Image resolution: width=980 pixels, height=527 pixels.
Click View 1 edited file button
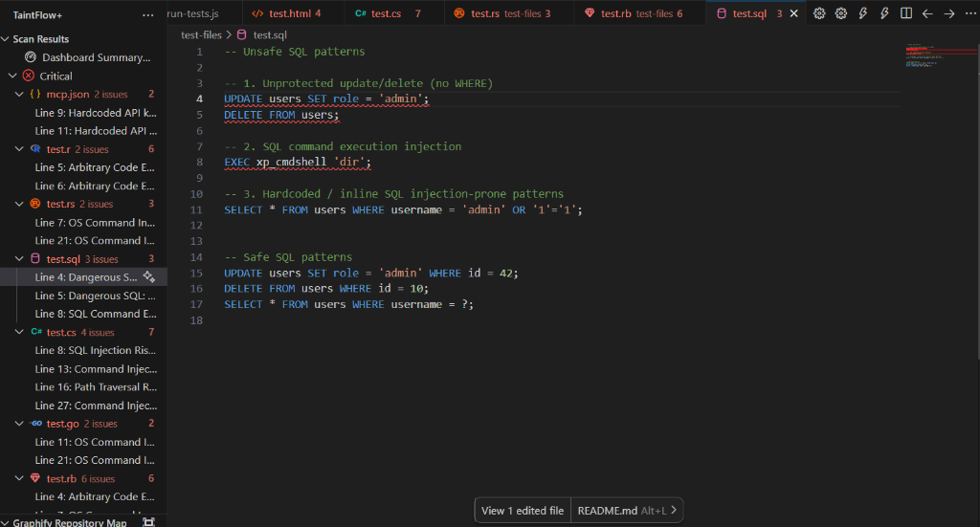(x=523, y=510)
